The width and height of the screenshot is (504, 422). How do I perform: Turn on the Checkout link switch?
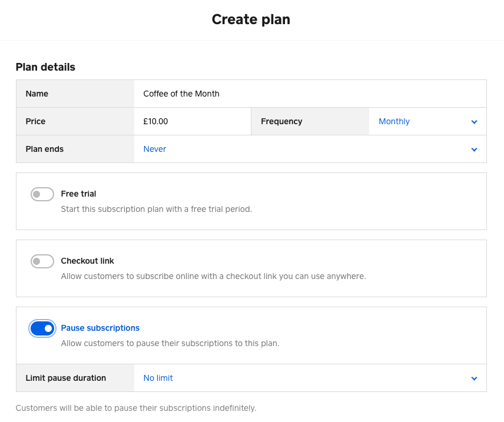(42, 261)
